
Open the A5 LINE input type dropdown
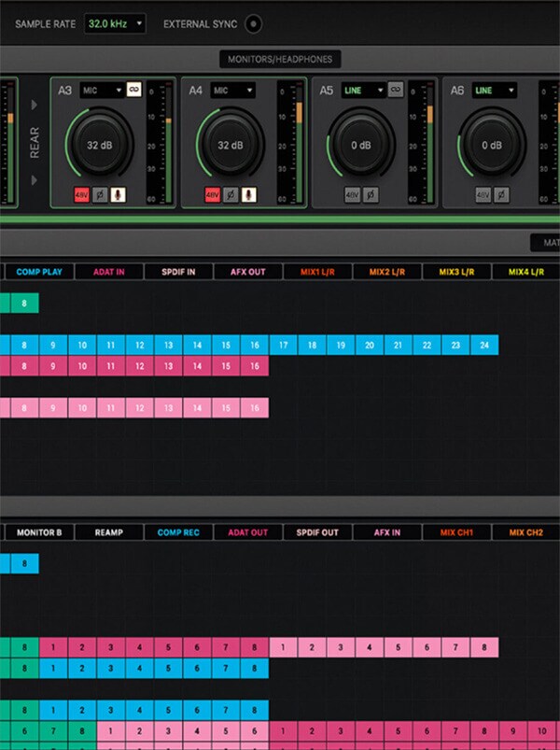tap(363, 90)
